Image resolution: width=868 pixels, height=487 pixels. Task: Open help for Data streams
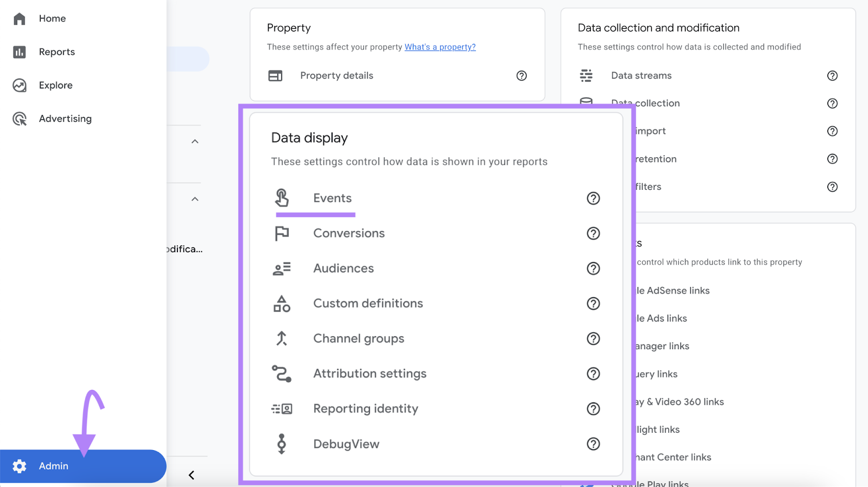(832, 76)
